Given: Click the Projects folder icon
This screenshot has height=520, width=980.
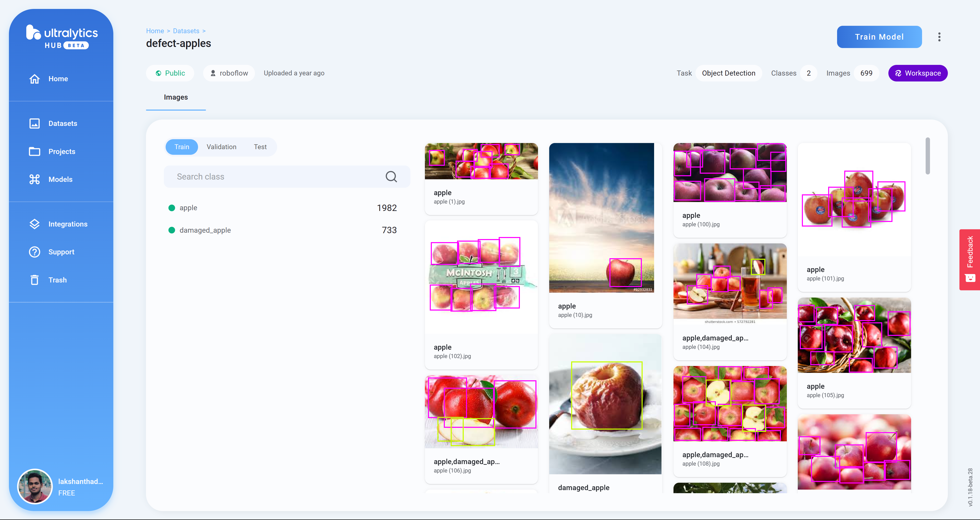Looking at the screenshot, I should [35, 151].
